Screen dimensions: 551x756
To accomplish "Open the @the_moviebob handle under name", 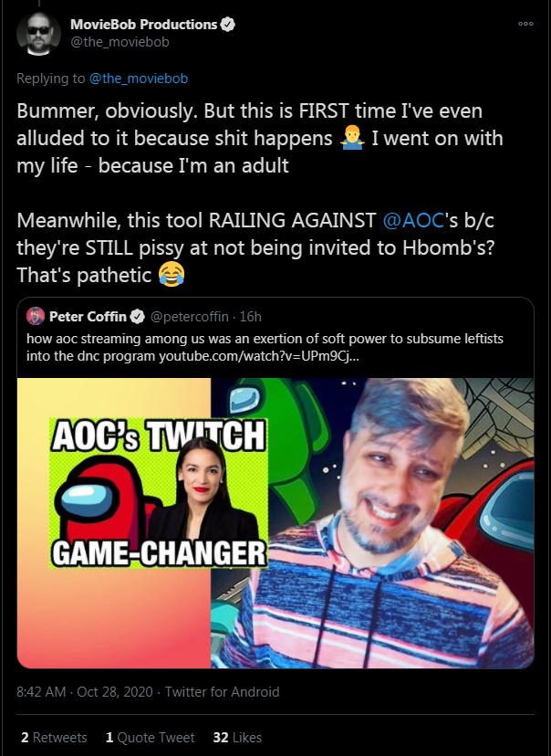I will tap(120, 42).
